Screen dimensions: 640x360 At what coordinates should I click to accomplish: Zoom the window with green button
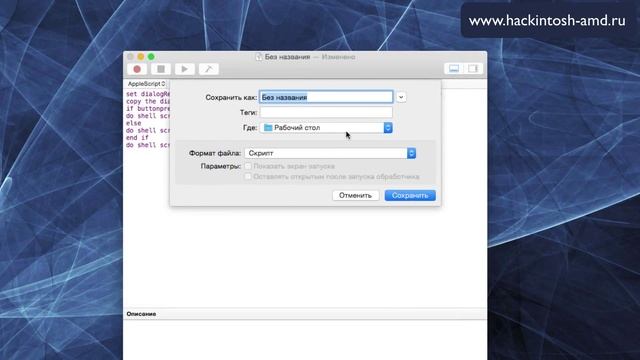click(151, 57)
